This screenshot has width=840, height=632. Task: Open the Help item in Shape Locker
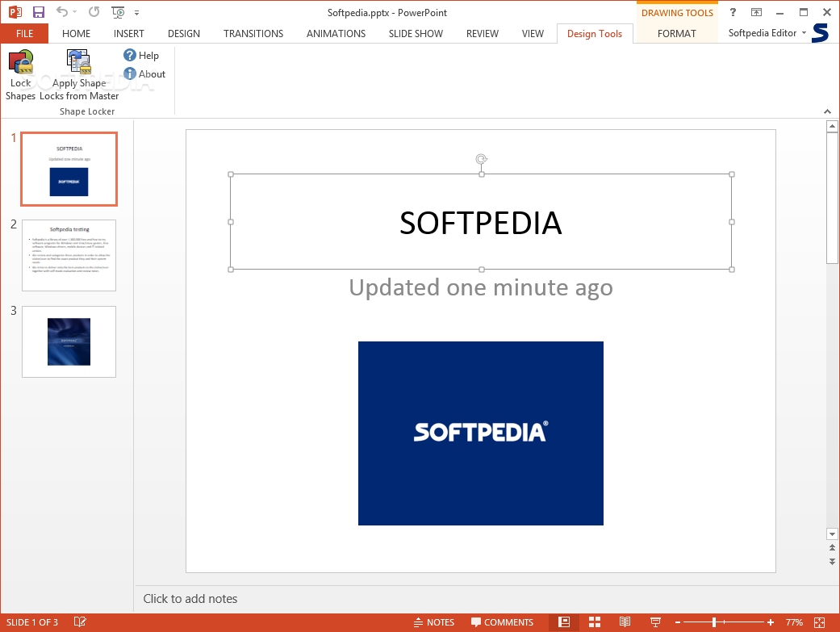141,55
